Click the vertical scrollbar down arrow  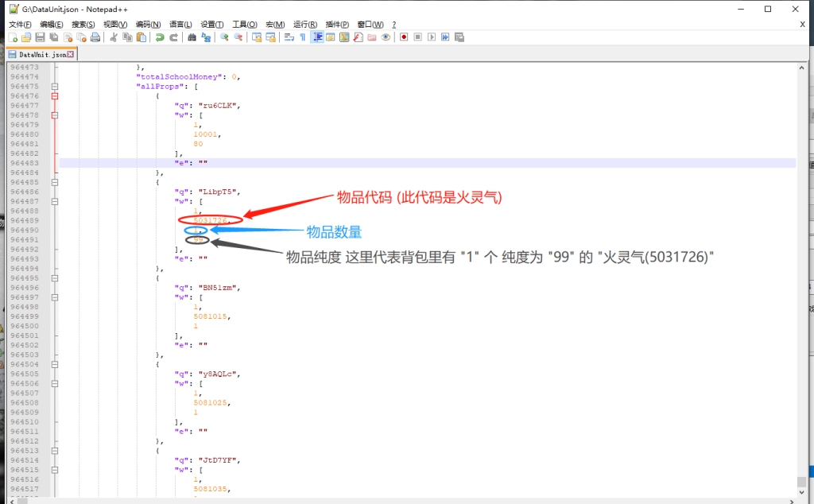pyautogui.click(x=801, y=492)
